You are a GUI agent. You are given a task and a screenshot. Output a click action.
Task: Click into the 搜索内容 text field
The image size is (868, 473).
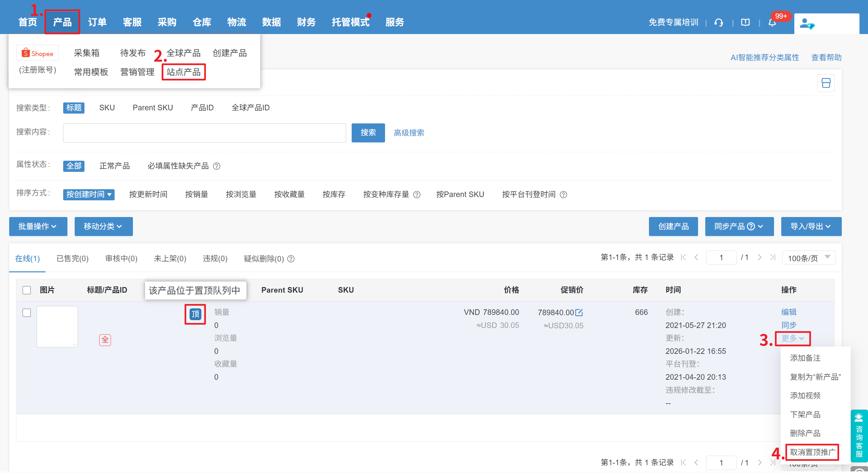tap(204, 133)
